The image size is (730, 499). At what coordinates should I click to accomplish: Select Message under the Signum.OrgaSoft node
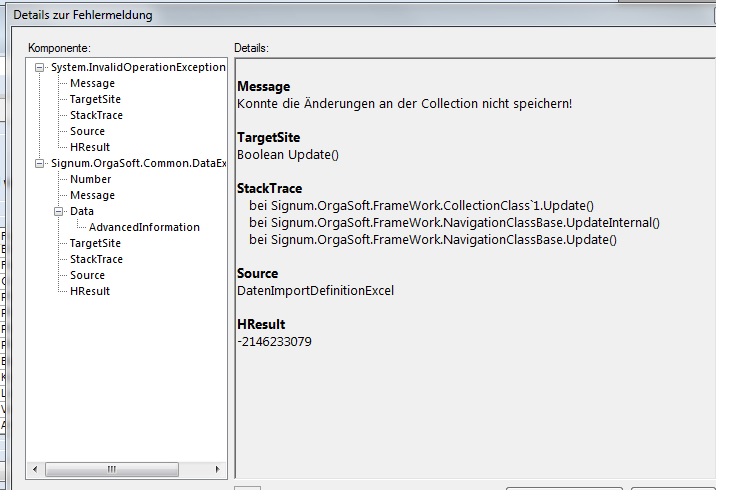92,196
